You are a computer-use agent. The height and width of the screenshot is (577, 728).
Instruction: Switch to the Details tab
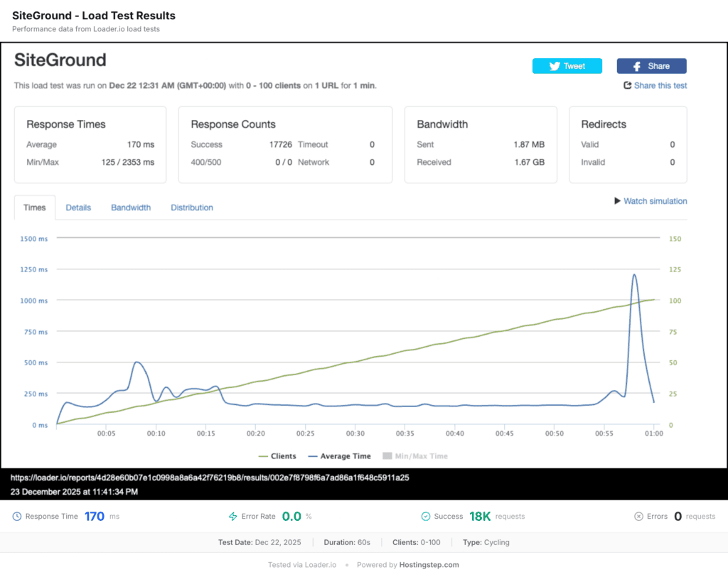click(78, 207)
